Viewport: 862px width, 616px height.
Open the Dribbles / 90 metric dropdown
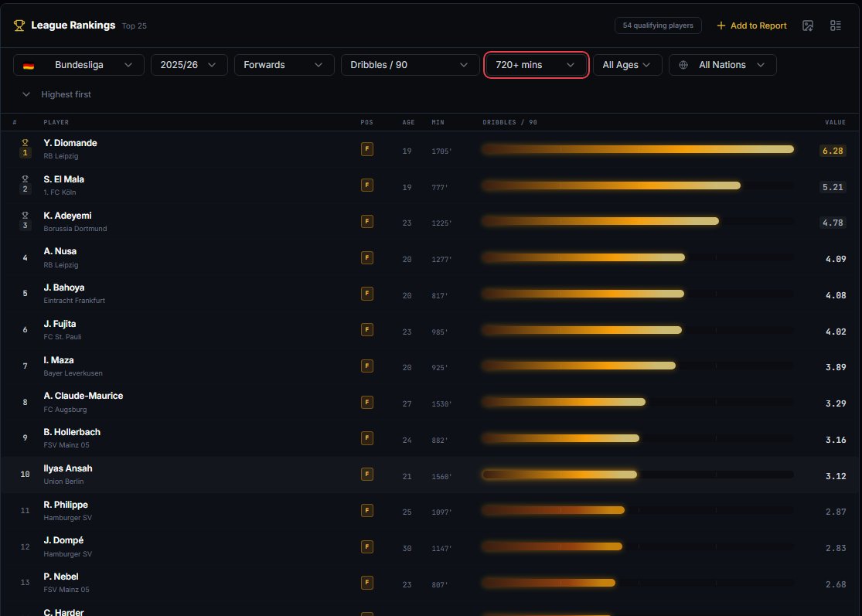[410, 65]
